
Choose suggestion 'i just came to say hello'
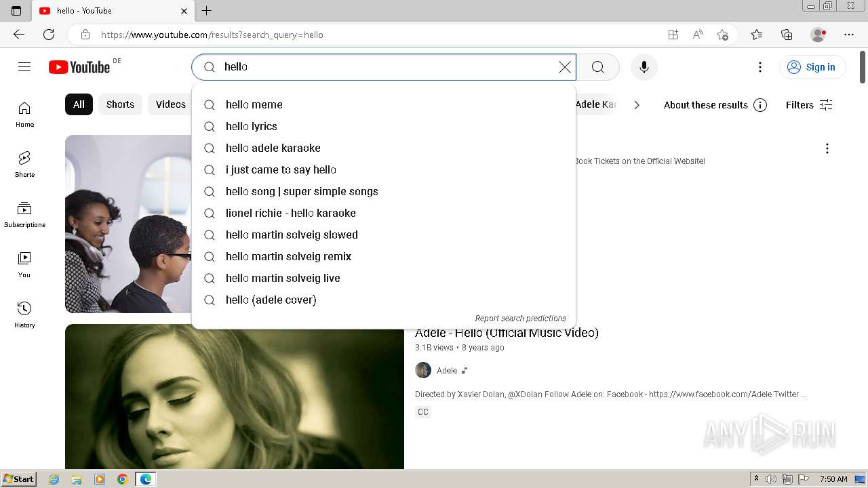[x=384, y=169]
